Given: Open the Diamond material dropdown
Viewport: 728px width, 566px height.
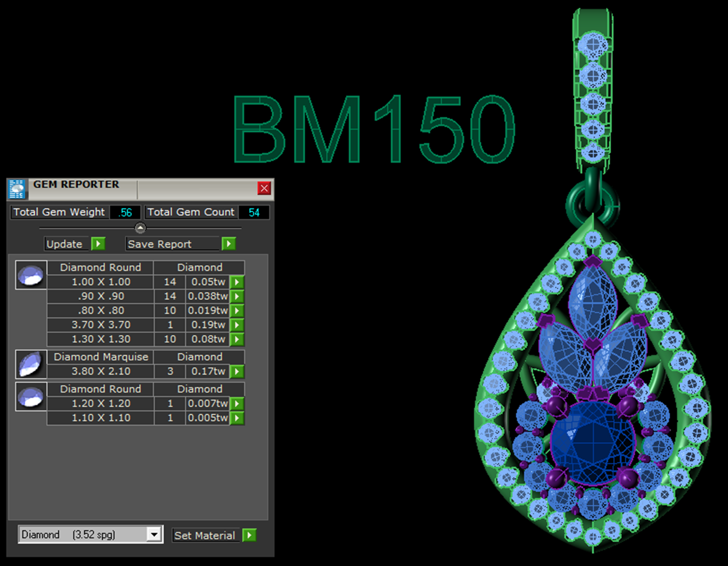Looking at the screenshot, I should click(154, 534).
